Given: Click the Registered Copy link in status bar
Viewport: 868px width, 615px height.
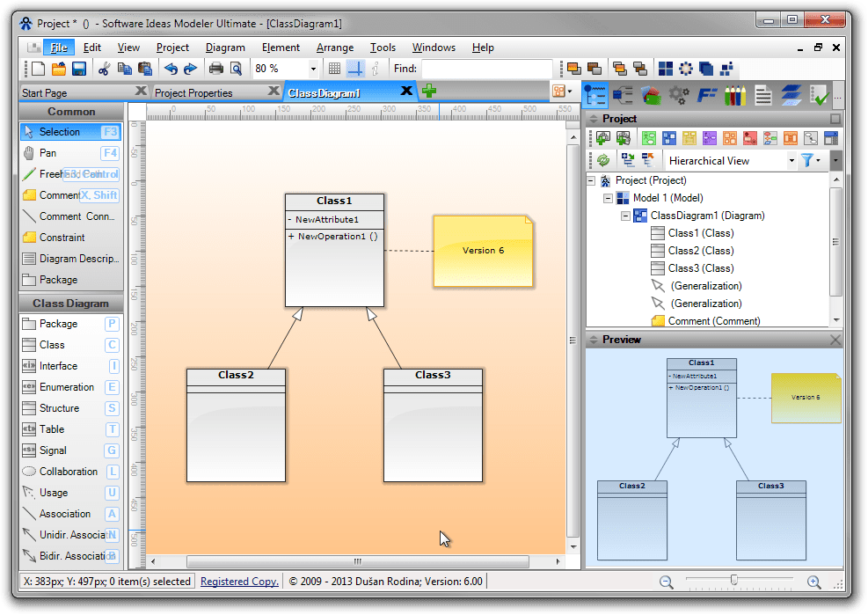Looking at the screenshot, I should [x=238, y=581].
